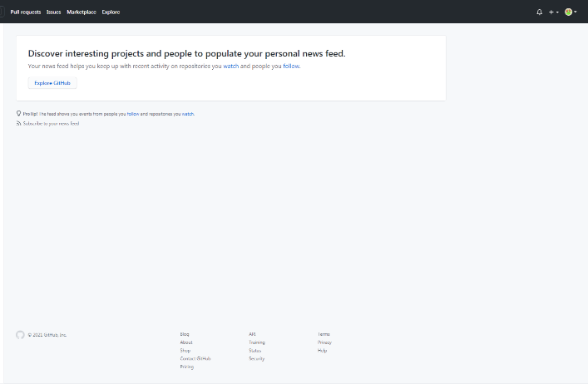Open the Help footer link
Viewport: 588px width, 384px height.
[x=322, y=351]
